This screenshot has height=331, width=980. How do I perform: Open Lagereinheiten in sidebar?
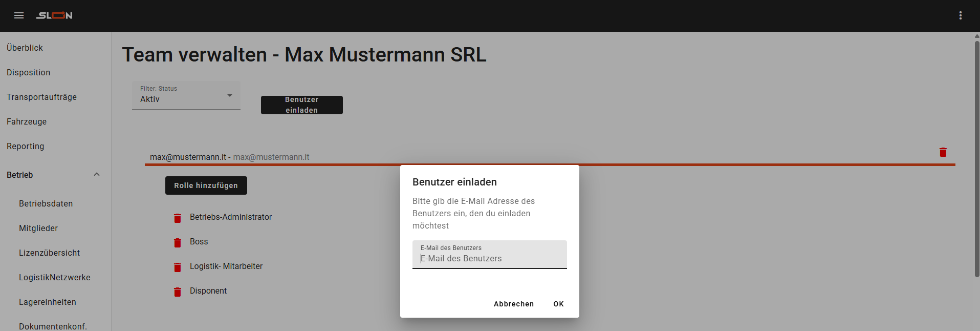point(48,302)
